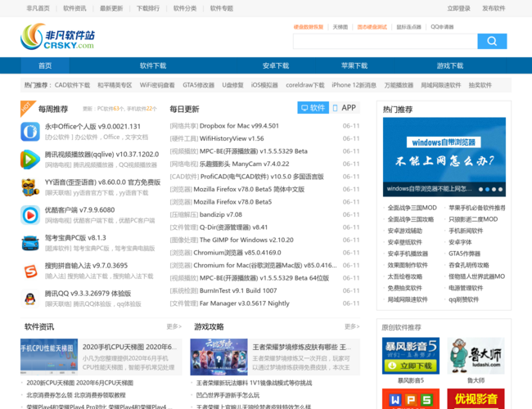Select the second carousel dot on banner
The height and width of the screenshot is (409, 532).
[x=487, y=189]
